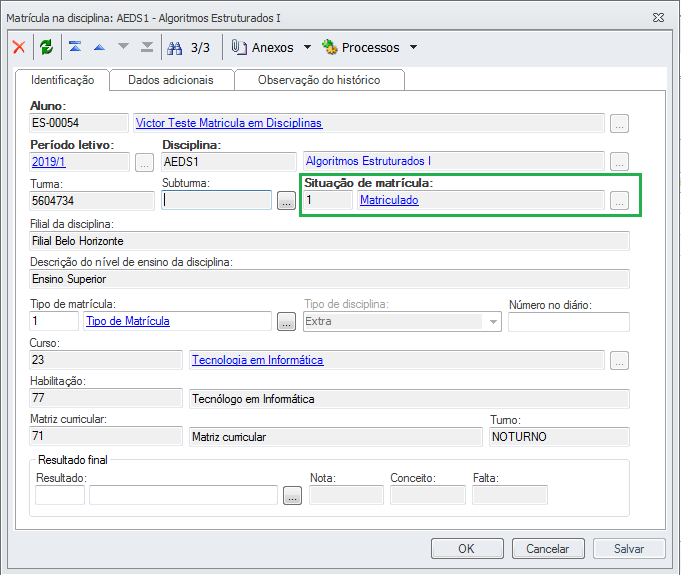The image size is (681, 575).
Task: Click the Período letivo lookup ellipsis button
Action: 144,163
